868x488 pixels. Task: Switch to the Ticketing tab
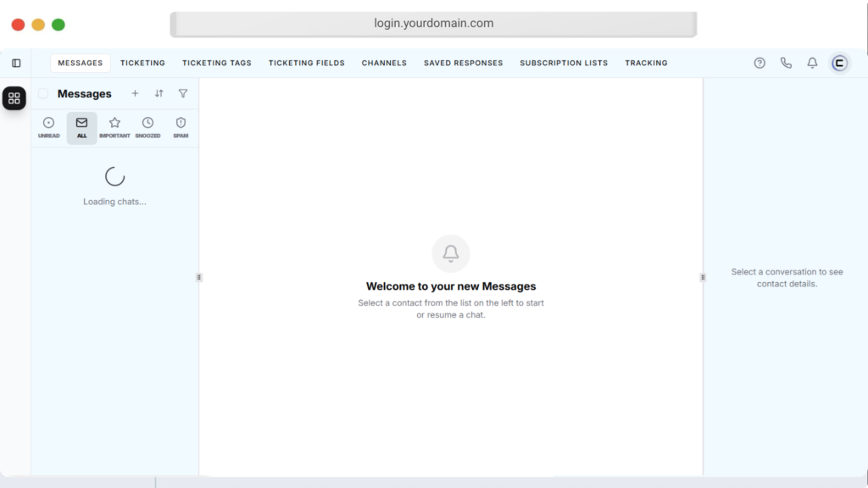[142, 63]
